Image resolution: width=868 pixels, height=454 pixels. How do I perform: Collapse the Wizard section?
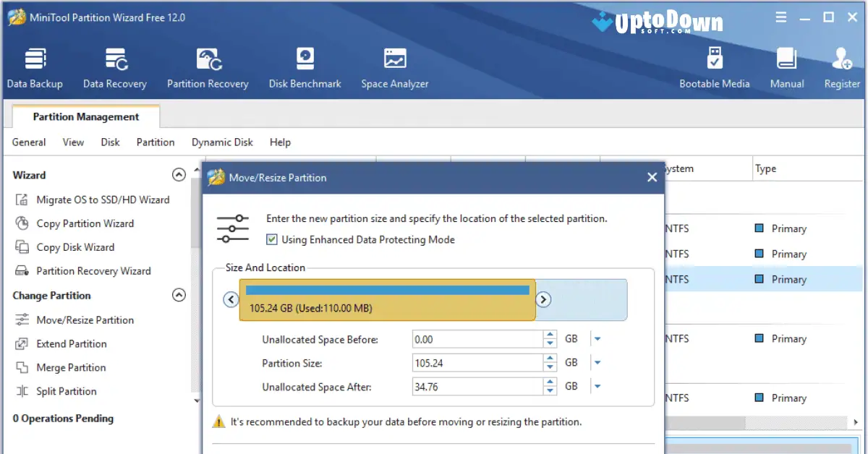(179, 174)
